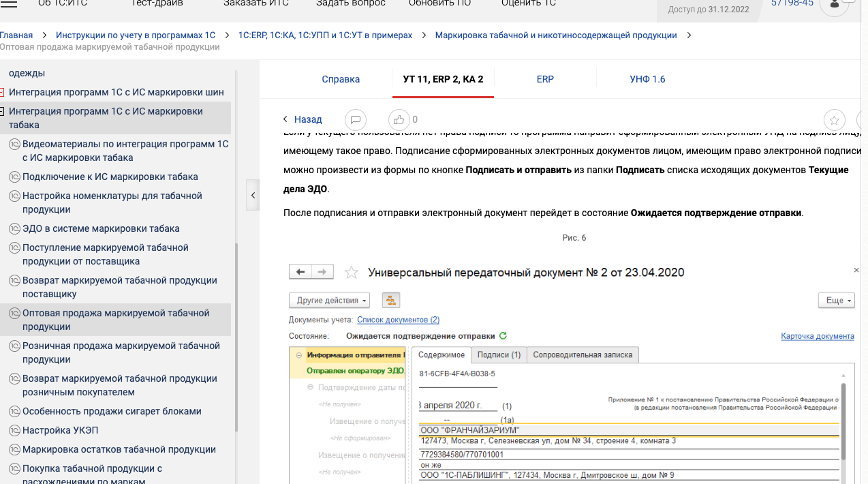
Task: Open the Другие действия dropdown
Action: pos(329,301)
